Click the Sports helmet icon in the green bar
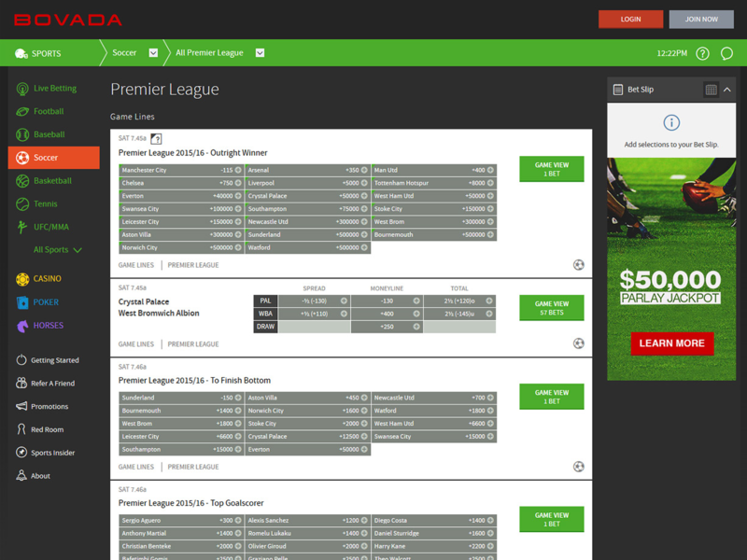This screenshot has width=747, height=560. point(21,53)
